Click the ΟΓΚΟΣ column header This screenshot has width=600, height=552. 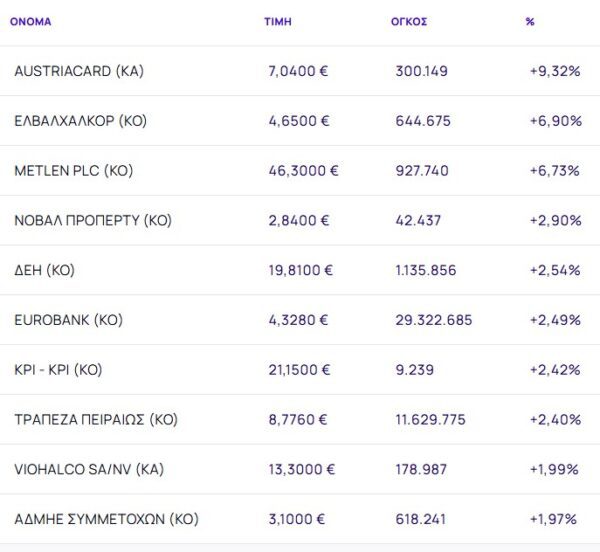tap(409, 21)
